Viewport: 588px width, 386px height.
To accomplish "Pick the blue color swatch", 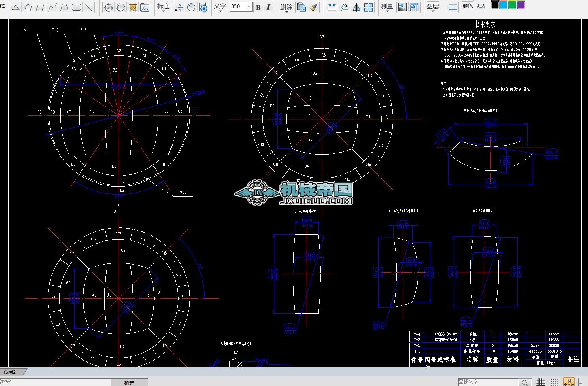I will click(503, 5).
